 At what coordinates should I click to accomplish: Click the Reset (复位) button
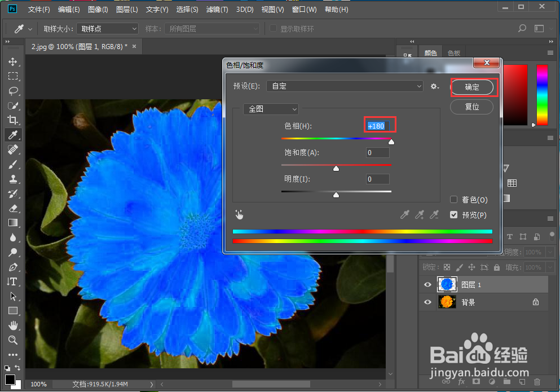[472, 107]
